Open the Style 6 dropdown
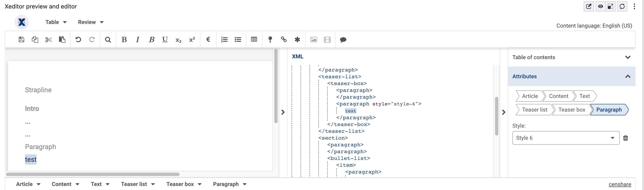Image resolution: width=644 pixels, height=190 pixels. click(x=565, y=138)
